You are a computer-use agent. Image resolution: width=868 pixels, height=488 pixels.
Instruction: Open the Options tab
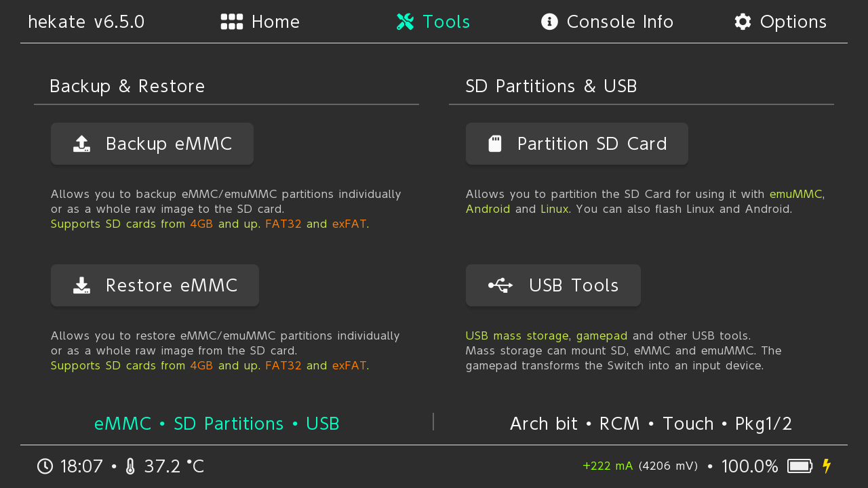[781, 22]
